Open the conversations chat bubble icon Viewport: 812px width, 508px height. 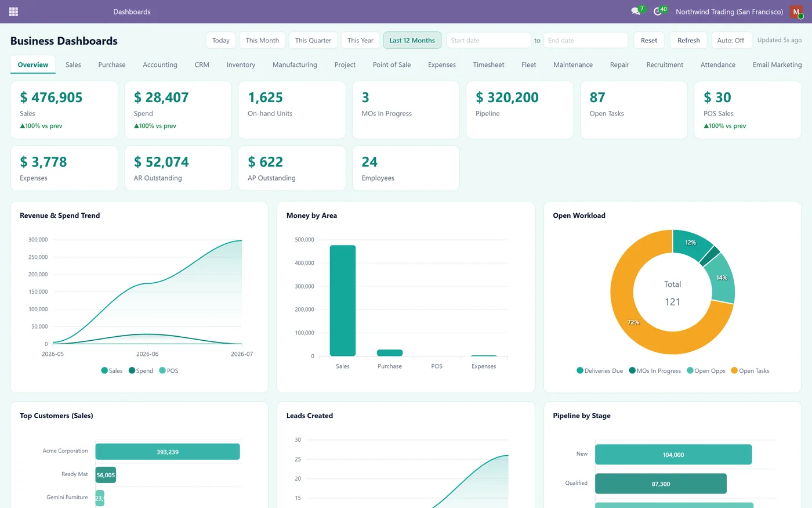coord(636,12)
